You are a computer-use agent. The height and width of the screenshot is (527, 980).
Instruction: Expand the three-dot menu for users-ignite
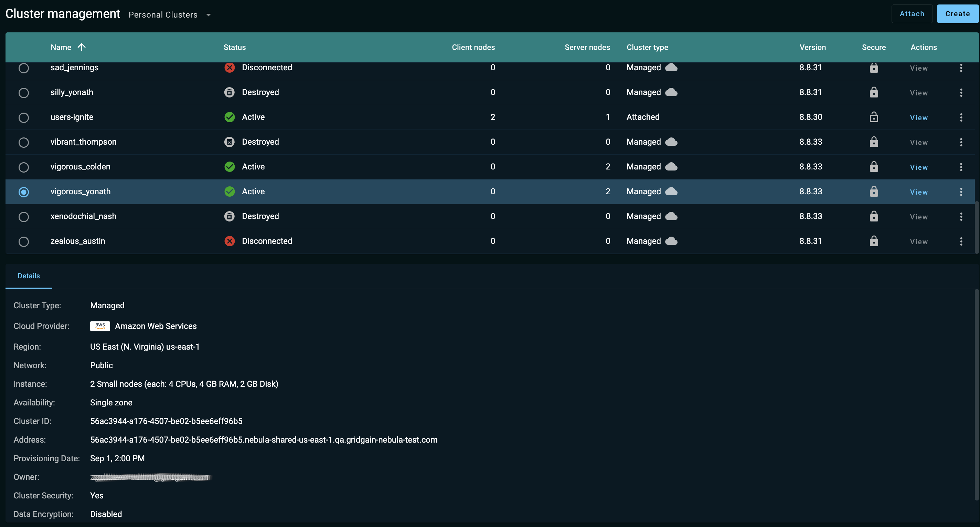tap(961, 117)
